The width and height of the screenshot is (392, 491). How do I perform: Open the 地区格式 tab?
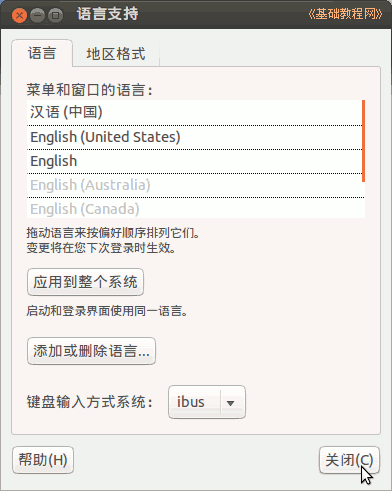click(x=116, y=54)
